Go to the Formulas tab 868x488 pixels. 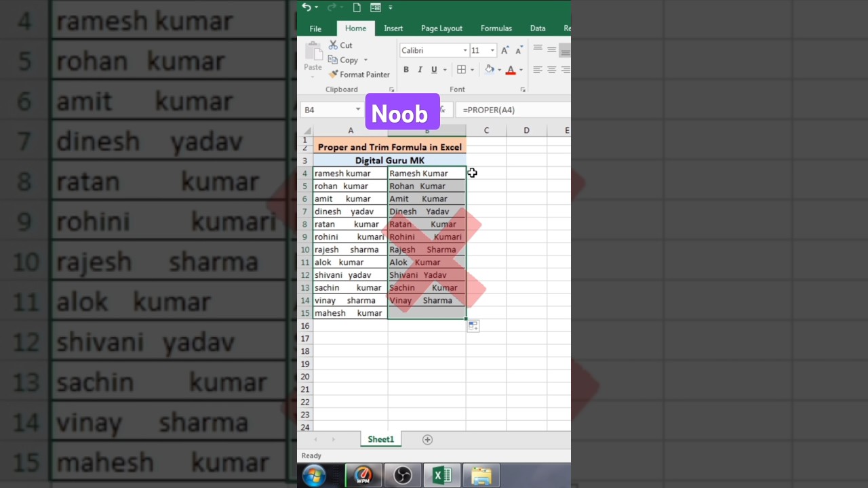pyautogui.click(x=496, y=28)
